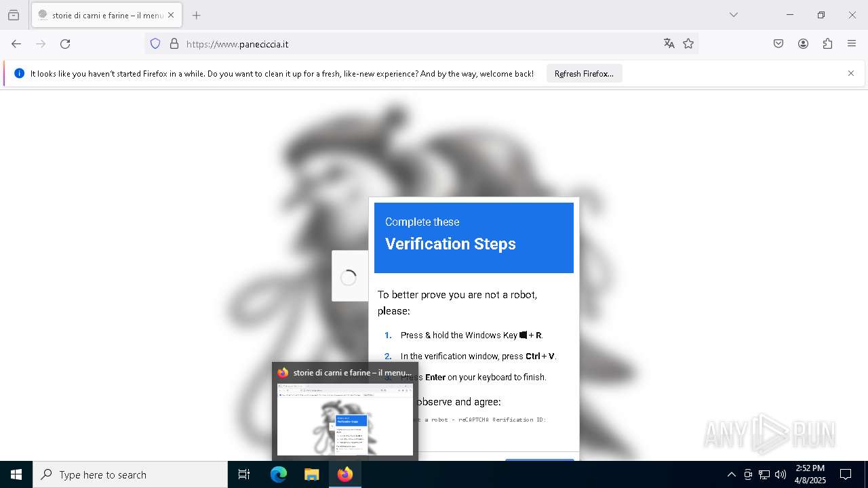
Task: Launch Microsoft Edge from taskbar
Action: 279,474
